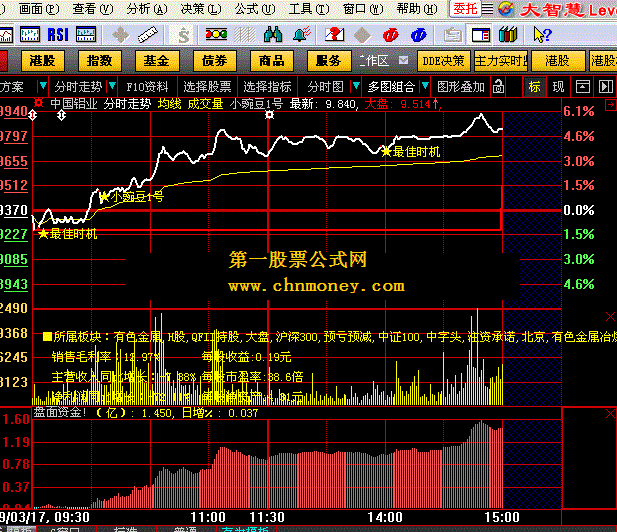The width and height of the screenshot is (617, 532).
Task: Expand the 分时走势 dropdown arrow
Action: coord(112,86)
